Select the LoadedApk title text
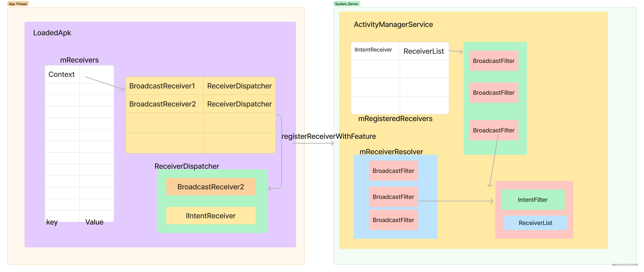 tap(52, 33)
